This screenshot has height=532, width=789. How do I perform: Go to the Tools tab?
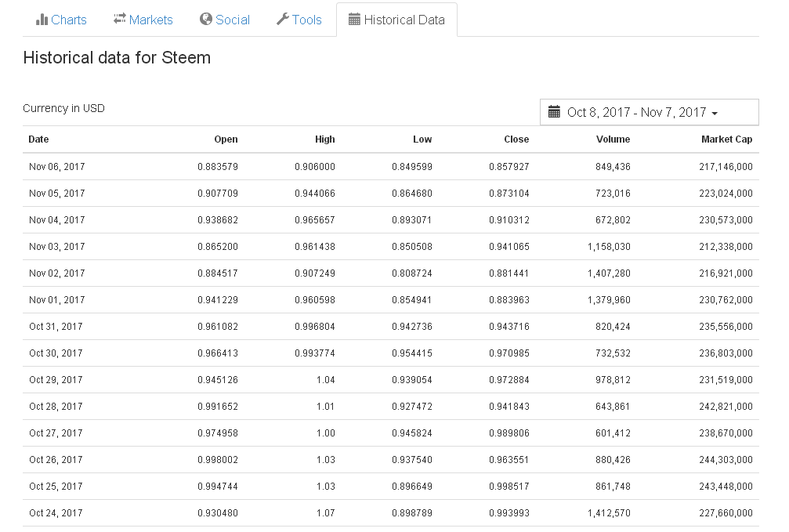pos(299,20)
